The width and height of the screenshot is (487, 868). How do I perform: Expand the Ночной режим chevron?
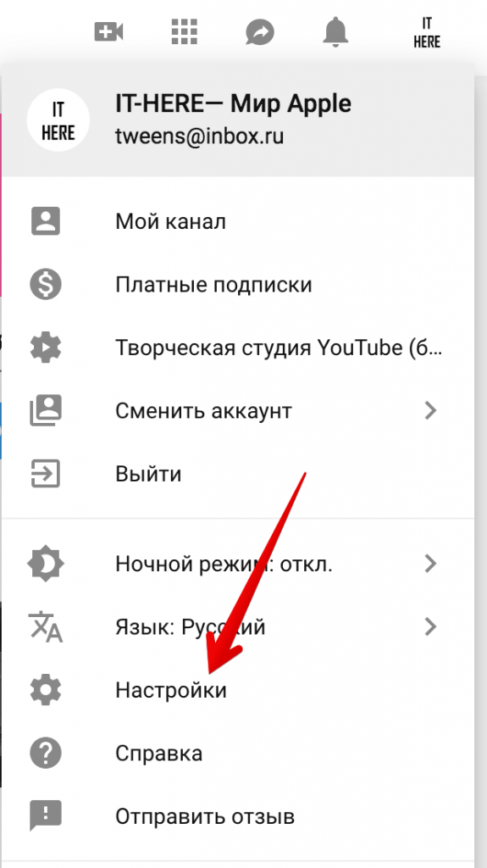430,564
